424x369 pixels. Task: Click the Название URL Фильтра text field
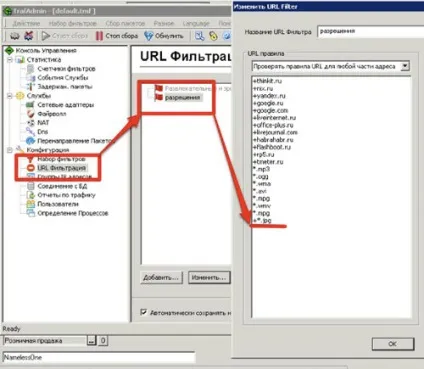(370, 32)
